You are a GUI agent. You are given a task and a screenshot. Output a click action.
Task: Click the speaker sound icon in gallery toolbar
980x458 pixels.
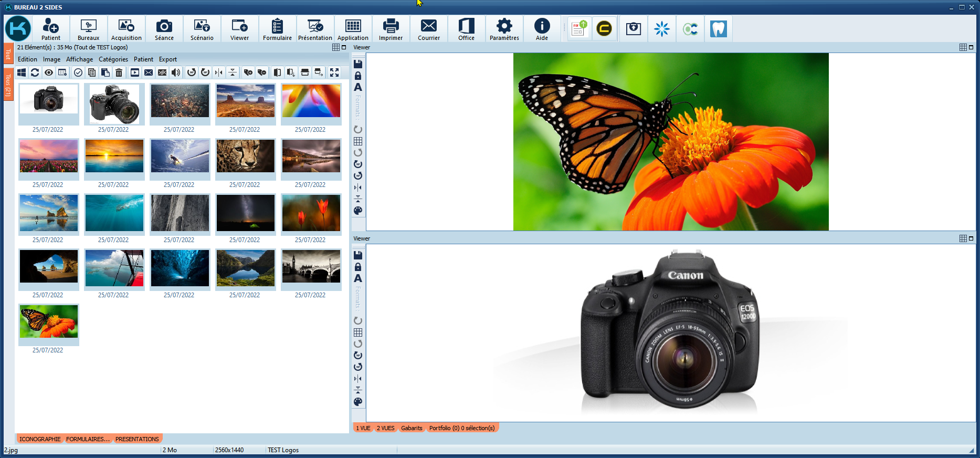click(x=176, y=72)
